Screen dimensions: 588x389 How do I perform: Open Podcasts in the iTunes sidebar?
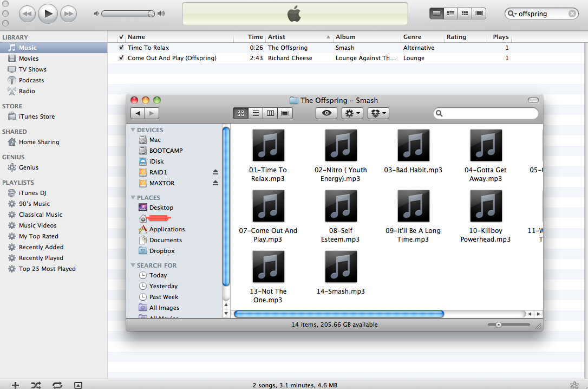tap(54, 80)
